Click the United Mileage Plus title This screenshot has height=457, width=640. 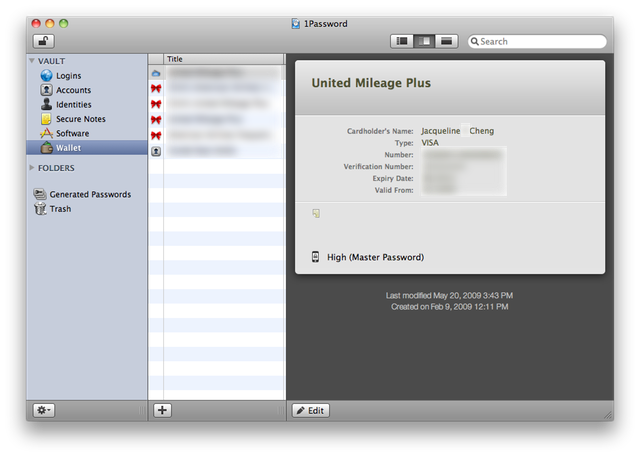(371, 83)
